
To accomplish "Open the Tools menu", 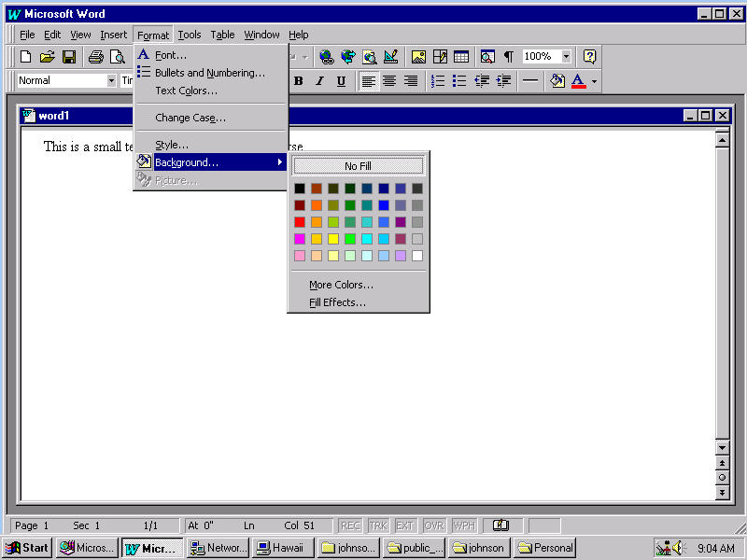I will (x=190, y=35).
